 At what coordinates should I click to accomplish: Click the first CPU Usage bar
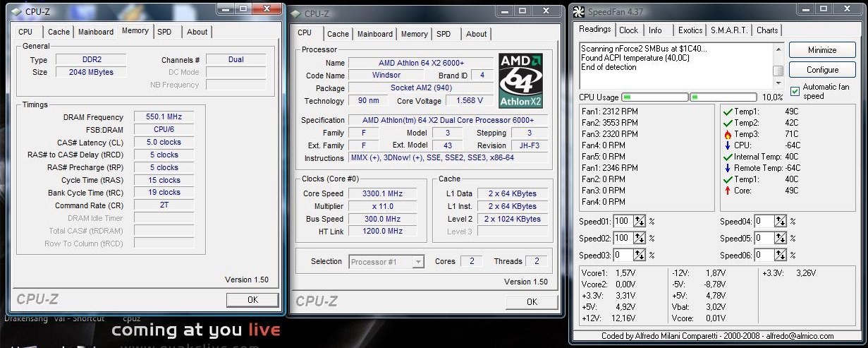coord(654,97)
